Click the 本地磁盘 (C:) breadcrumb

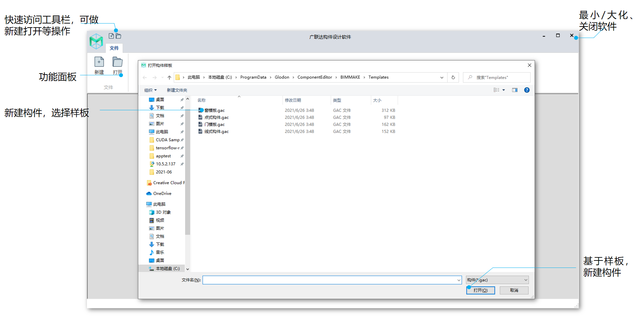[x=220, y=77]
